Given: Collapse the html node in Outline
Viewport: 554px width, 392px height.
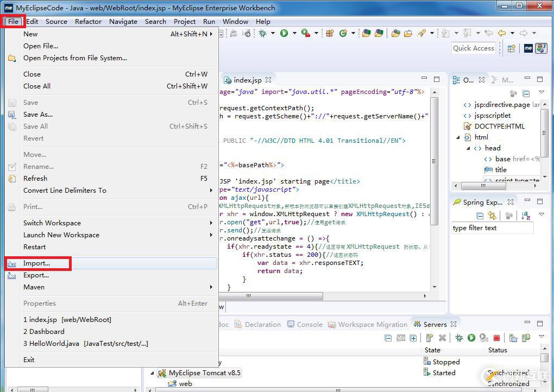Looking at the screenshot, I should [458, 137].
